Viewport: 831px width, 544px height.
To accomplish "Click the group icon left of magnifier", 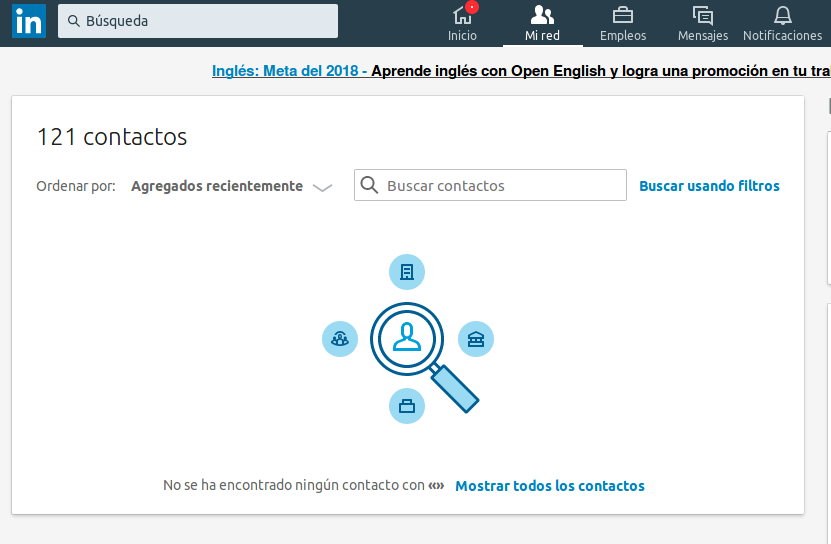I will (x=340, y=339).
